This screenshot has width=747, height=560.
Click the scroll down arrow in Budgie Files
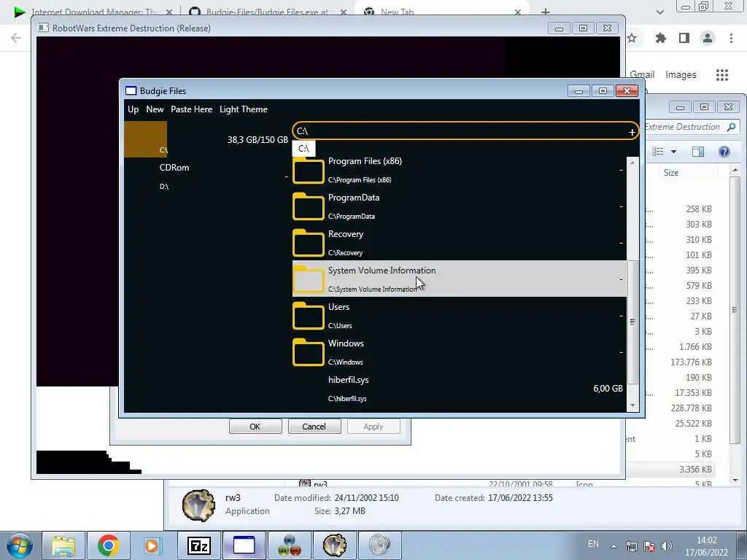point(632,405)
